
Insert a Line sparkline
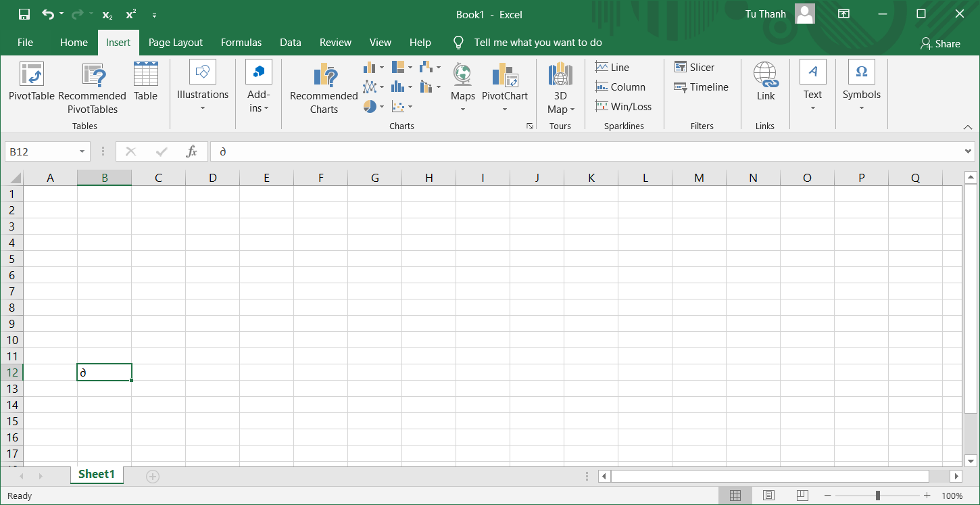612,67
